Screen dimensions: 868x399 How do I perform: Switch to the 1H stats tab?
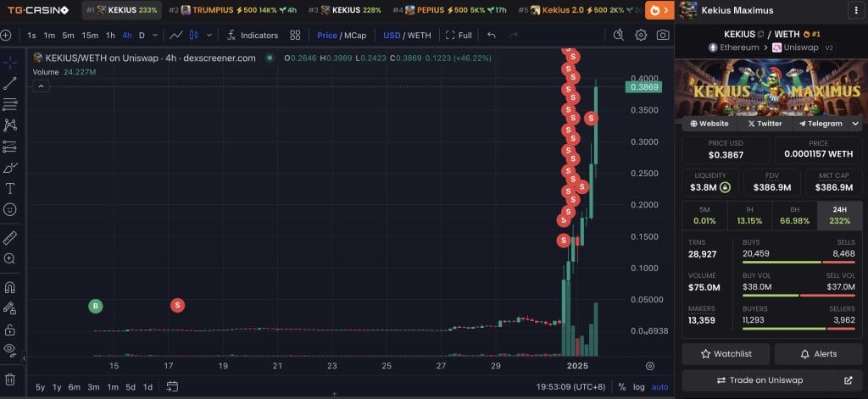749,216
